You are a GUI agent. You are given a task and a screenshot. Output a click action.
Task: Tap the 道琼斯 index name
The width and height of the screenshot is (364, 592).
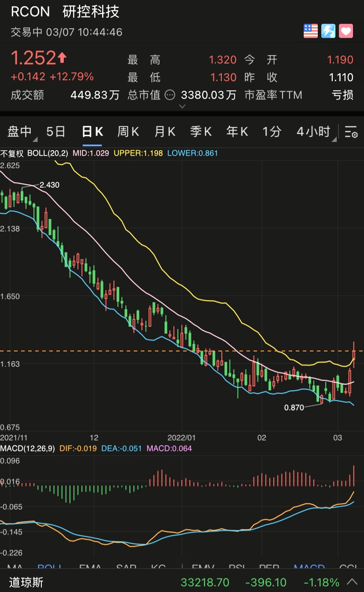(x=26, y=582)
